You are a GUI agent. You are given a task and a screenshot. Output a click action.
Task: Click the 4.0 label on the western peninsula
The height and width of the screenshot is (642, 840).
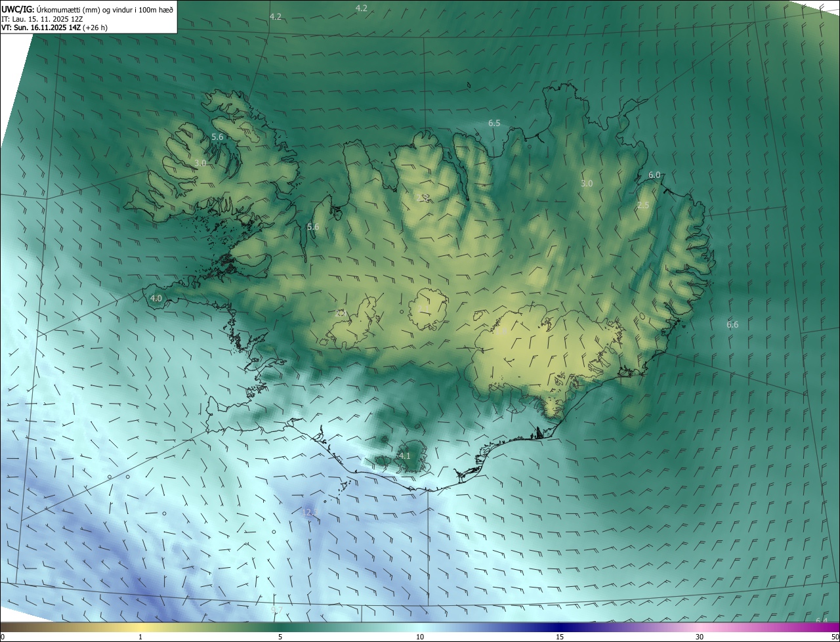pyautogui.click(x=156, y=299)
